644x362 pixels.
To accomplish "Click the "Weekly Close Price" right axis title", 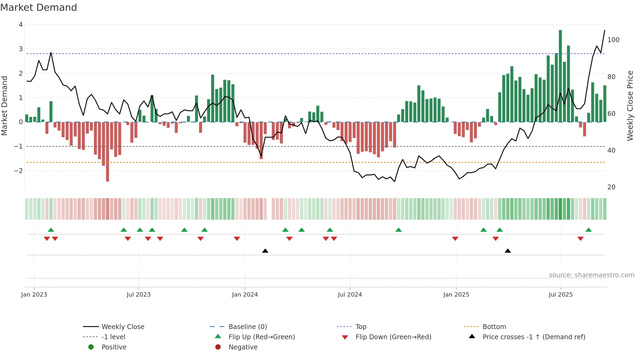I will pyautogui.click(x=630, y=106).
